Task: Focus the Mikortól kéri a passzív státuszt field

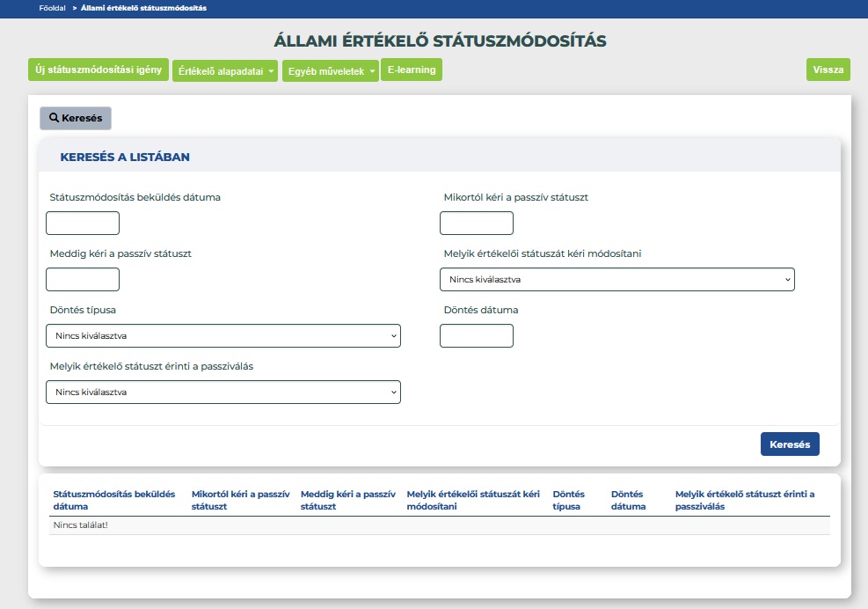Action: (477, 223)
